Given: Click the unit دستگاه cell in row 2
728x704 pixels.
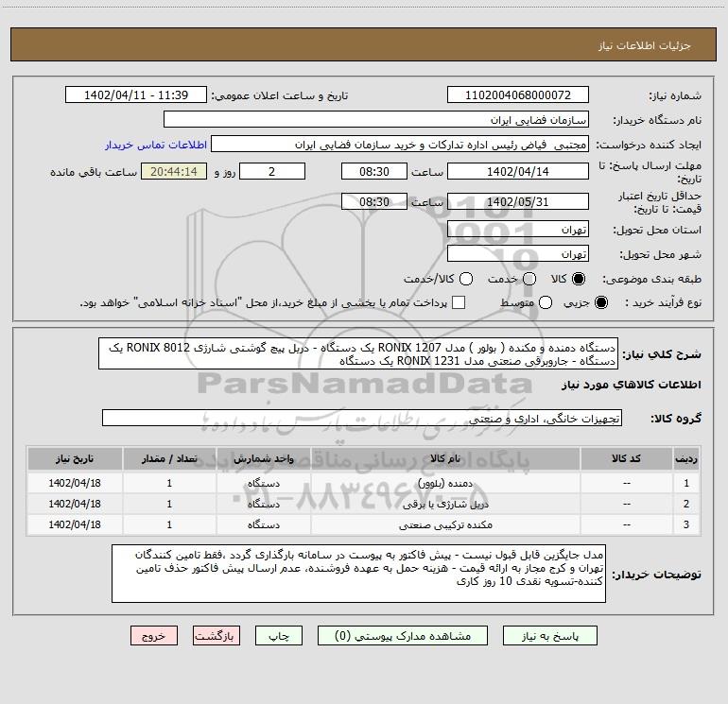Looking at the screenshot, I should point(263,504).
